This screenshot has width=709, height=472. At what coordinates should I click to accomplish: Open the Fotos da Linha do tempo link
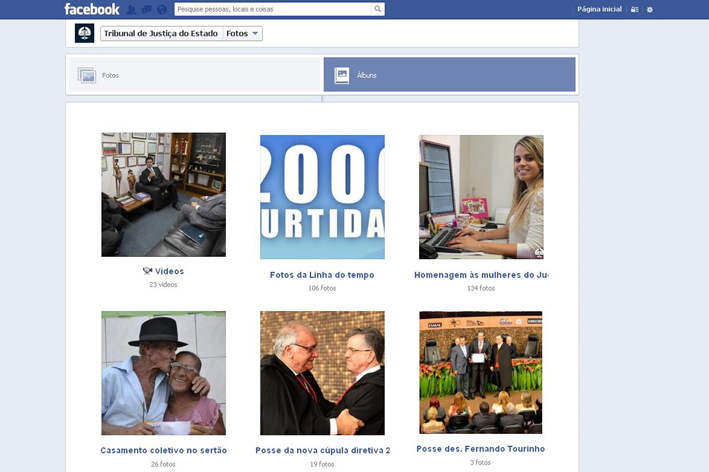coord(322,275)
